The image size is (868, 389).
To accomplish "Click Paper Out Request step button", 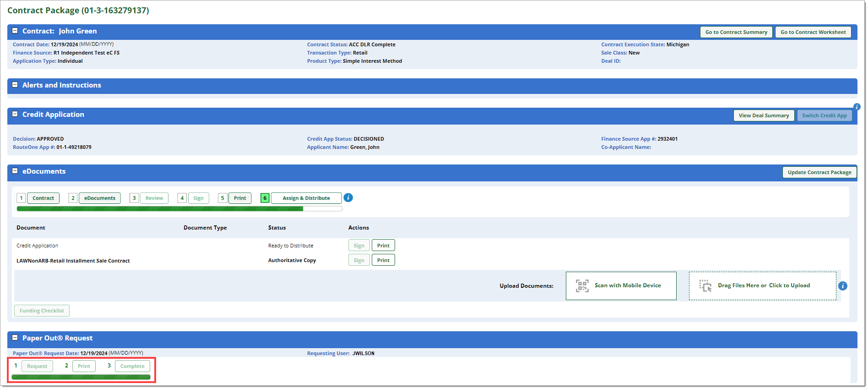I will point(37,366).
